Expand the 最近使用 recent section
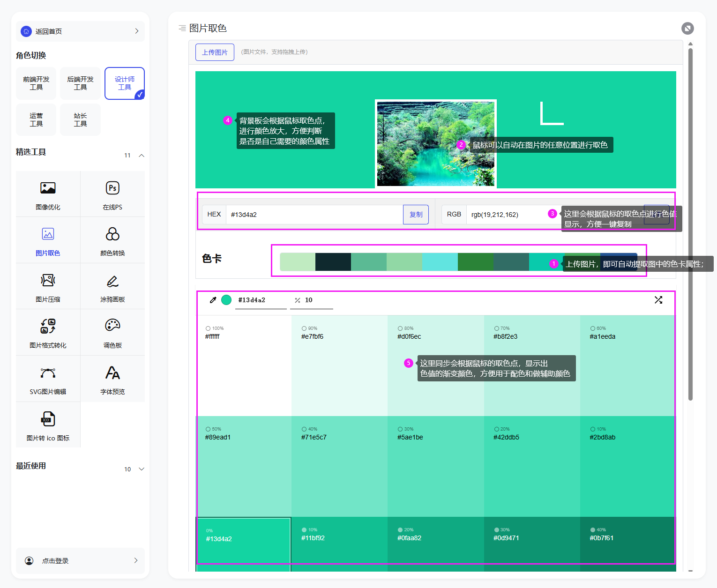This screenshot has width=717, height=588. pos(142,469)
